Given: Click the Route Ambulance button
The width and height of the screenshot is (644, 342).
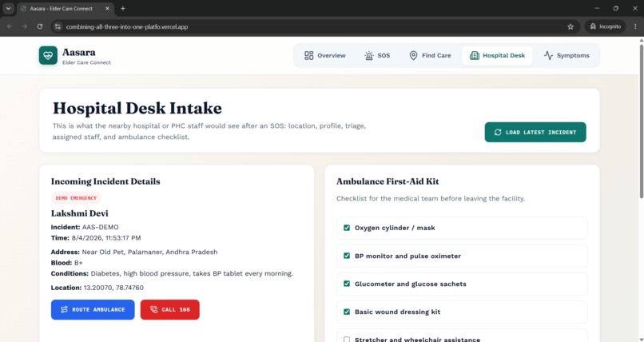Looking at the screenshot, I should (x=93, y=309).
